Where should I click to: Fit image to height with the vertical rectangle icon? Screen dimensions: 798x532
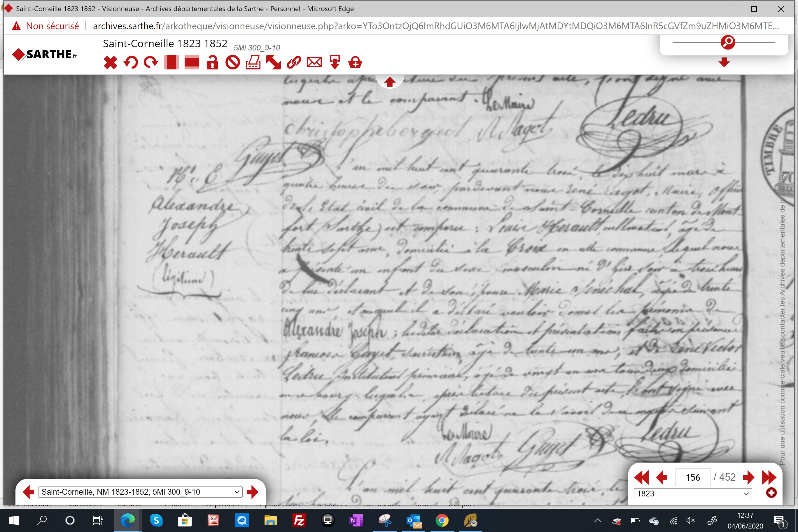tap(171, 62)
